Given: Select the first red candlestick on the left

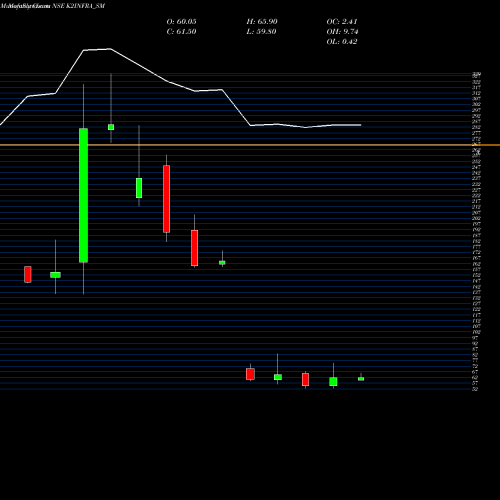Looking at the screenshot, I should 28,274.
